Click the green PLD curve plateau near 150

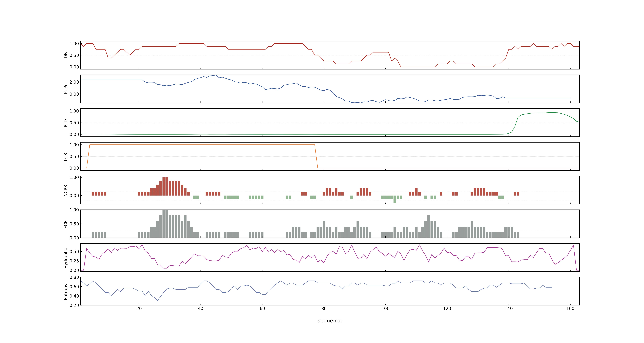pyautogui.click(x=540, y=113)
